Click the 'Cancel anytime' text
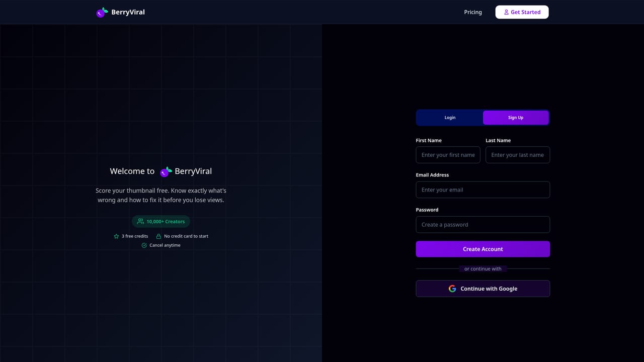The width and height of the screenshot is (644, 362). coord(165,245)
